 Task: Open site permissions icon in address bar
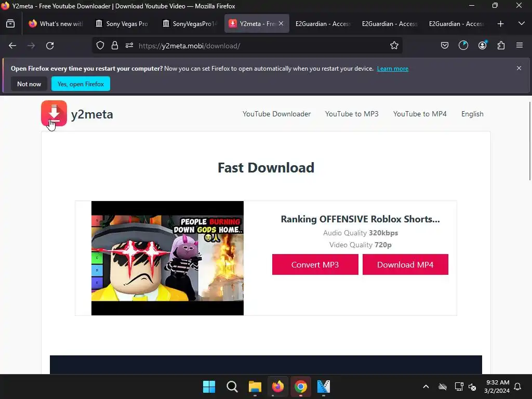coord(129,46)
